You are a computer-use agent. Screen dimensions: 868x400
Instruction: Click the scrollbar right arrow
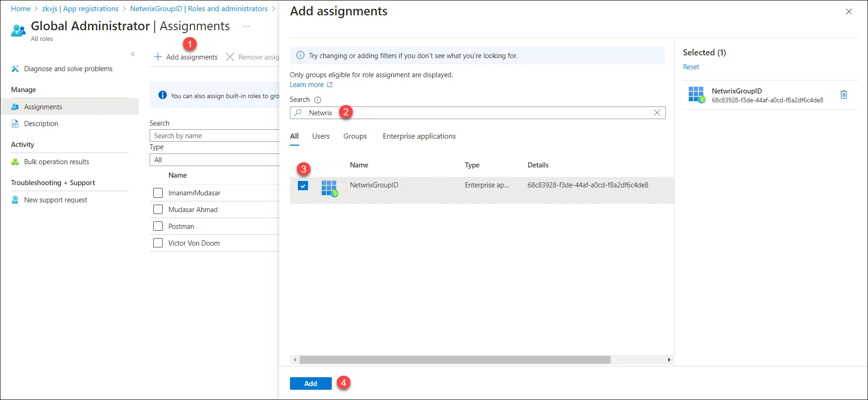pyautogui.click(x=669, y=360)
